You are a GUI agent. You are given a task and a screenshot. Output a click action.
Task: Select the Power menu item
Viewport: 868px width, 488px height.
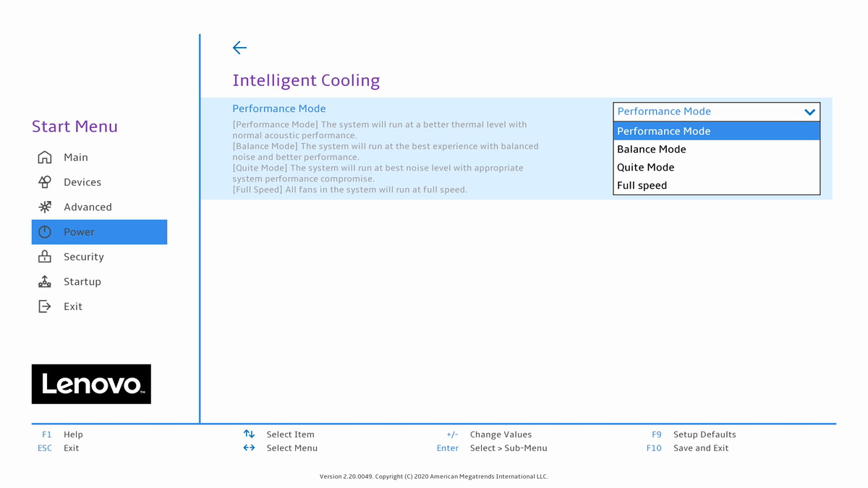[x=99, y=232]
